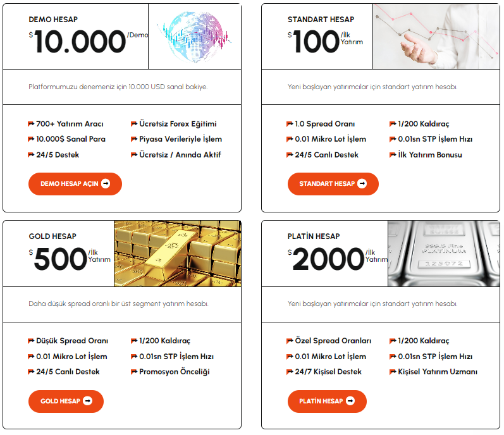The width and height of the screenshot is (504, 435).
Task: Click arrow circle icon in GOLD HESAP button
Action: pyautogui.click(x=87, y=401)
